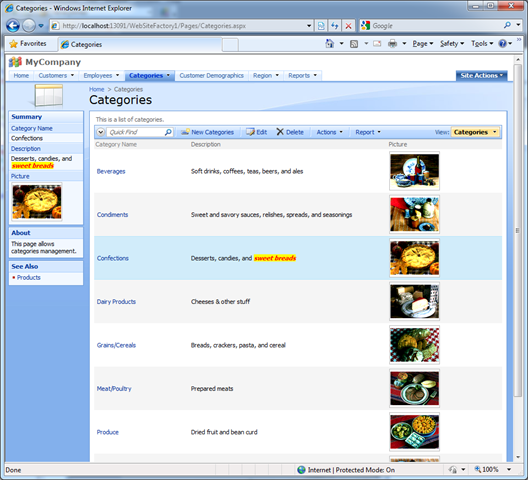Click the Beverages picture thumbnail
Viewport: 528px width, 480px height.
click(x=415, y=171)
